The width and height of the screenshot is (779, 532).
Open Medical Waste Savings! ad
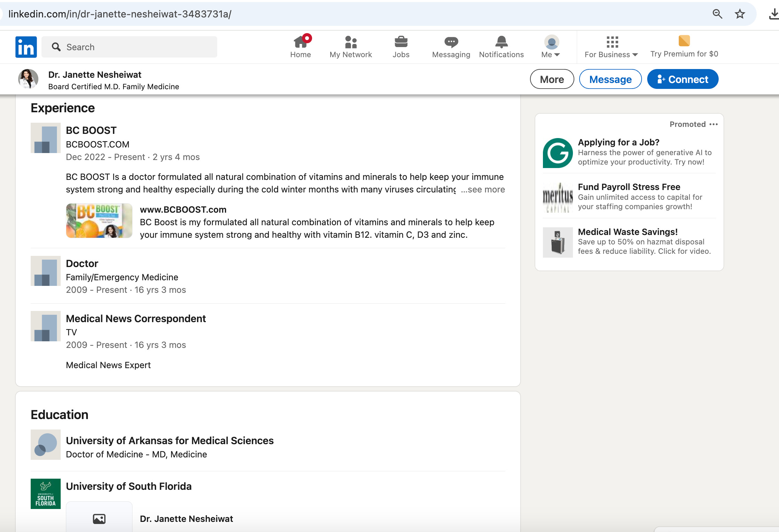[628, 232]
